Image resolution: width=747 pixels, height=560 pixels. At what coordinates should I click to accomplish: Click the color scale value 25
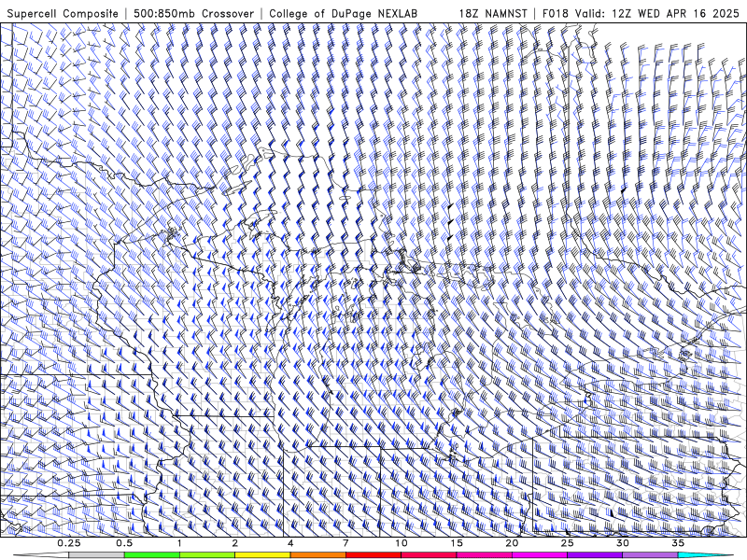tap(567, 543)
